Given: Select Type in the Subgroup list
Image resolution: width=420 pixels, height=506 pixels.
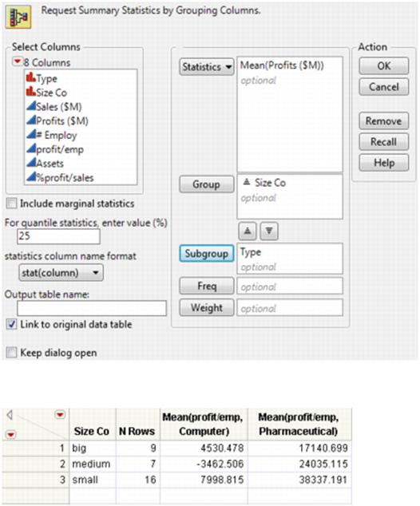Looking at the screenshot, I should tap(251, 252).
